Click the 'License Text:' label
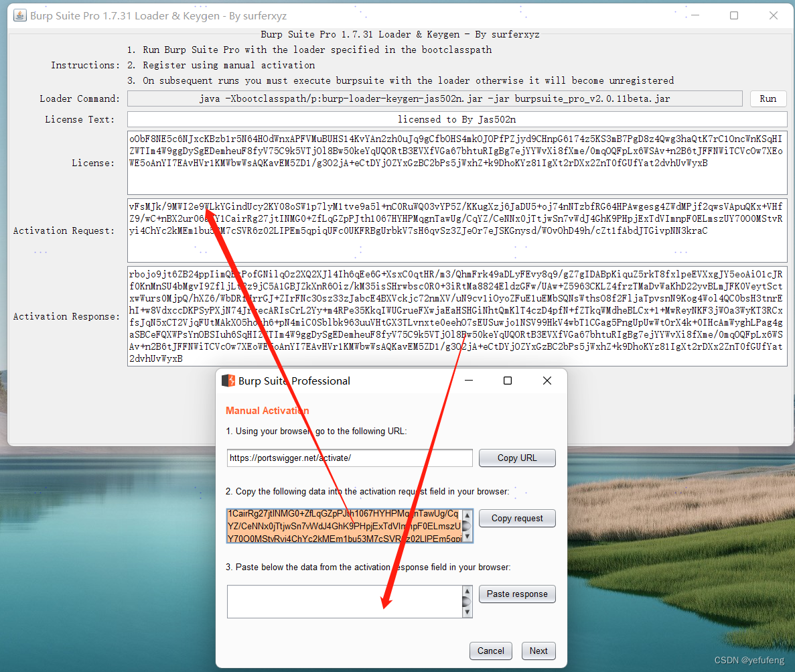 click(x=80, y=120)
